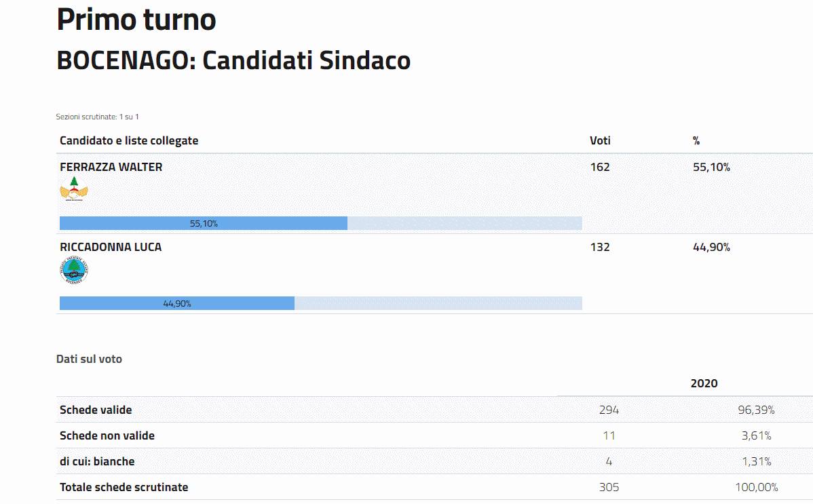Click the 'Sezioni scrutinate: 1 su 1' text

[x=97, y=117]
